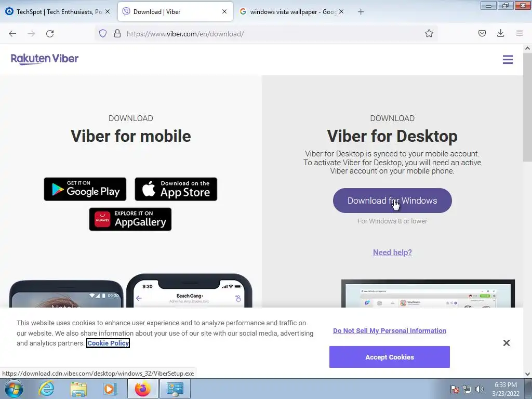Reload the Viber download page

point(50,34)
